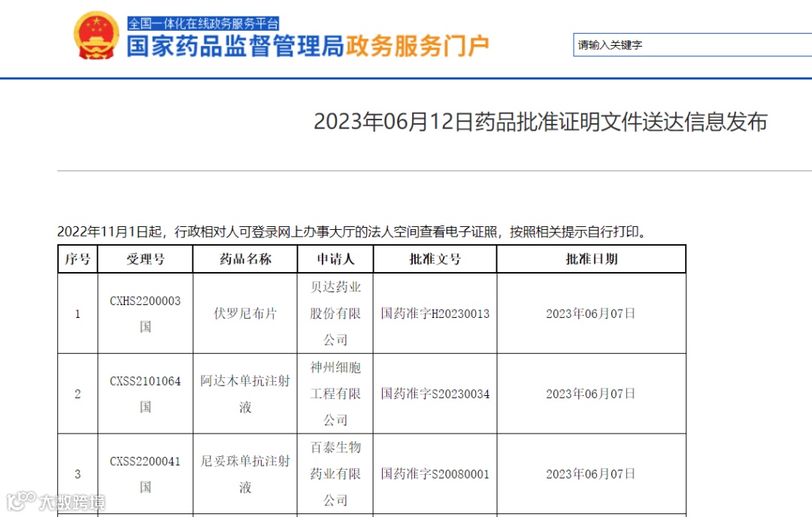812x517 pixels.
Task: Click the 批准文号 column header
Action: pyautogui.click(x=435, y=258)
